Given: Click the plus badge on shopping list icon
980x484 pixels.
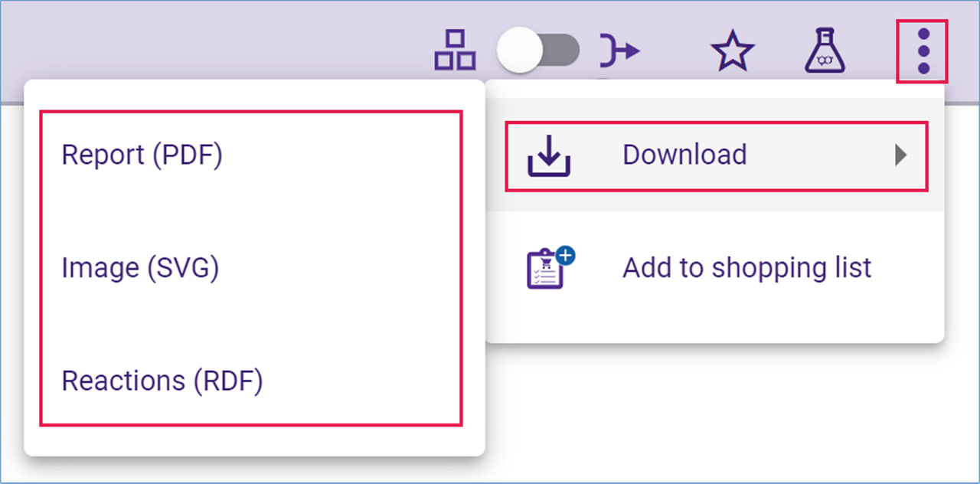Looking at the screenshot, I should 565,257.
